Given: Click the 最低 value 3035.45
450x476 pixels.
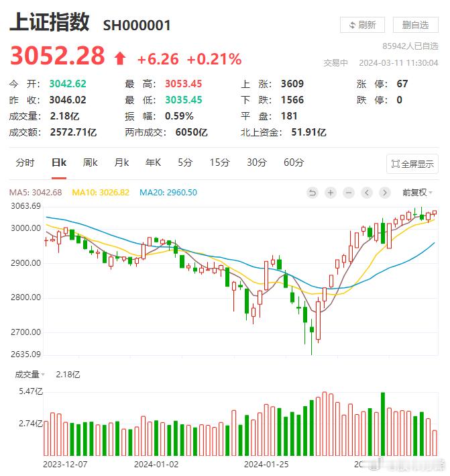Looking at the screenshot, I should pos(184,100).
